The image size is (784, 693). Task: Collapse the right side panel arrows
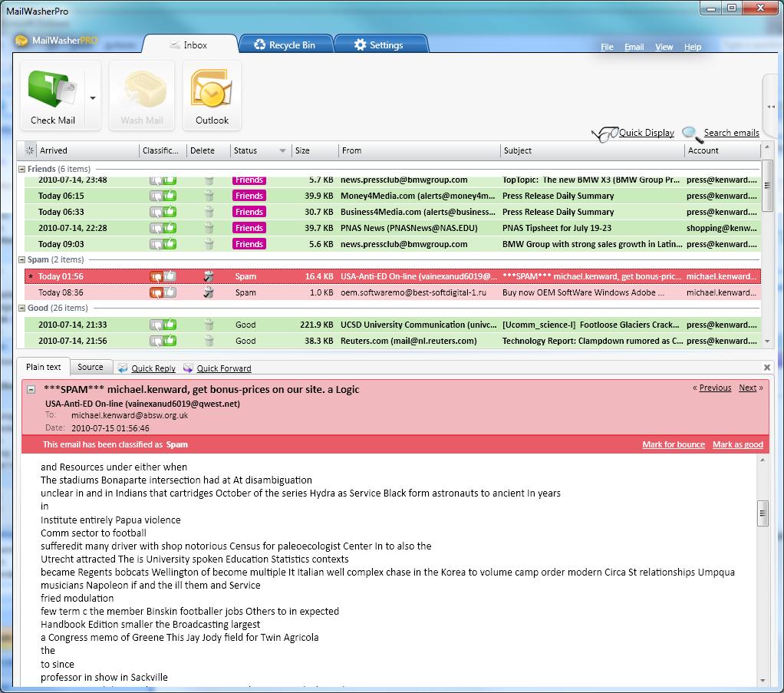pyautogui.click(x=770, y=107)
